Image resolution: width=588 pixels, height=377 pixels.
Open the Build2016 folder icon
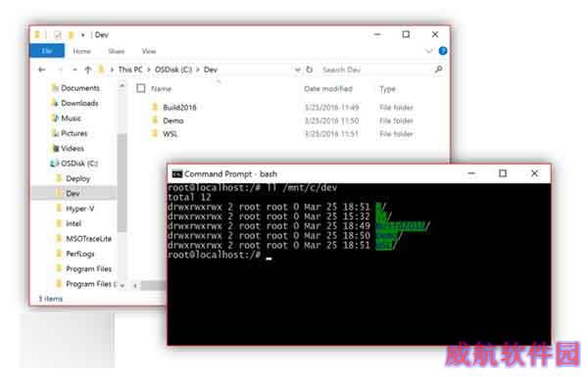[155, 107]
